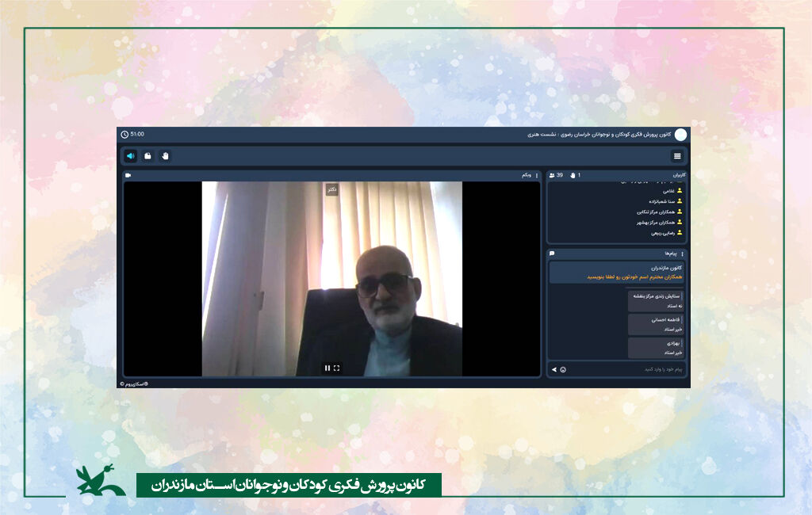Click the اسکای‌روم footer link
The height and width of the screenshot is (515, 812).
coord(134,383)
